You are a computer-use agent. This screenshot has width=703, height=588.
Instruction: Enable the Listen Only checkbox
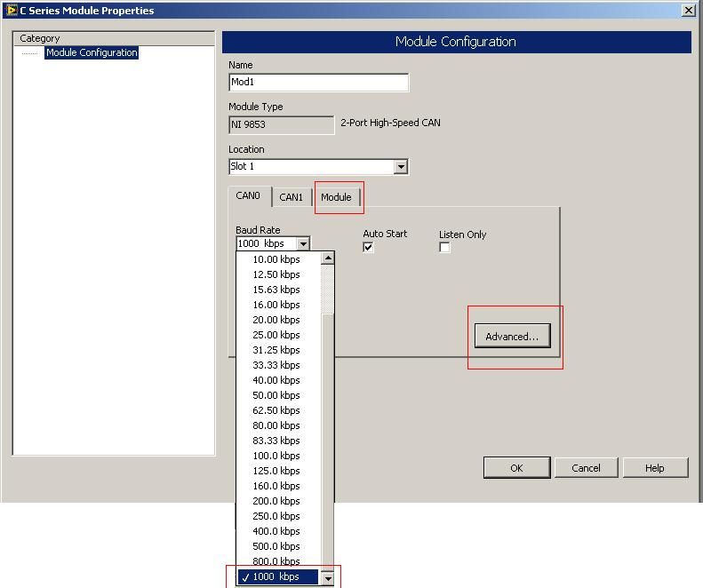[x=444, y=248]
